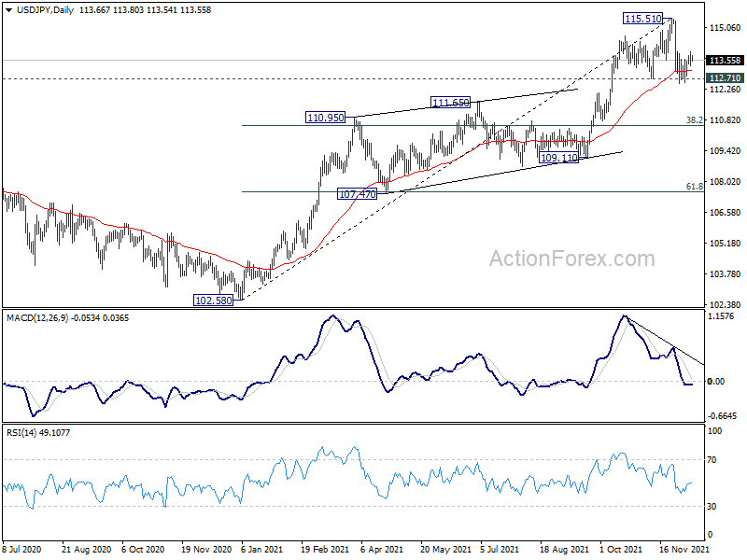Image resolution: width=747 pixels, height=560 pixels.
Task: Select the 102.580 low price label
Action: pos(214,301)
